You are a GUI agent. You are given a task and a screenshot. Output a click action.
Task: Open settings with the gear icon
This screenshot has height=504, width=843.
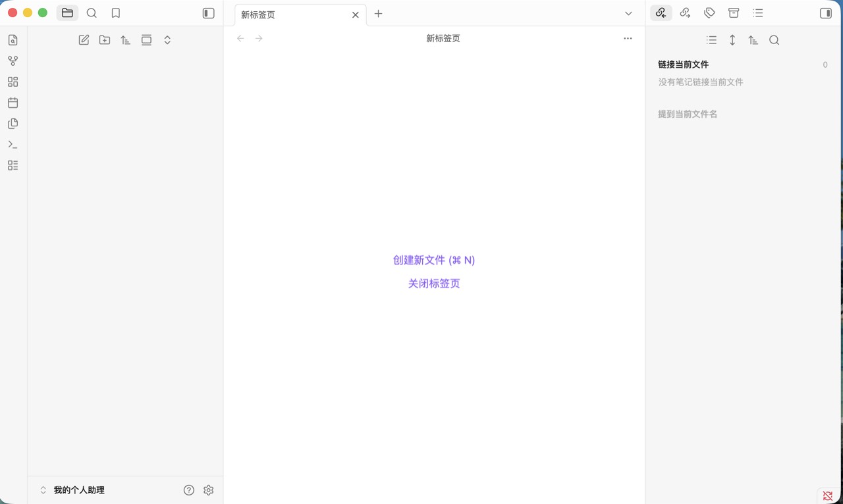point(209,490)
